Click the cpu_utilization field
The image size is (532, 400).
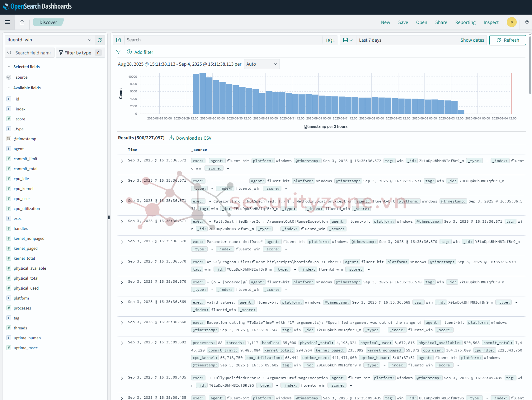click(27, 208)
